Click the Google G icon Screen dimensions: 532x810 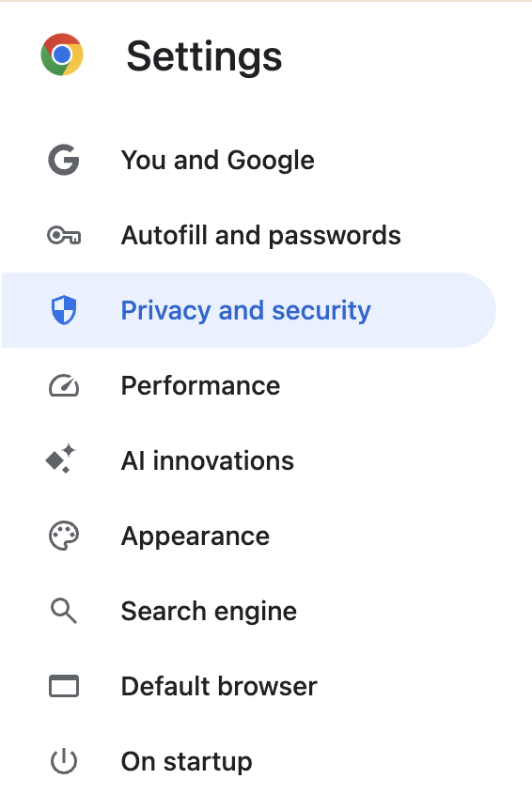[x=64, y=160]
